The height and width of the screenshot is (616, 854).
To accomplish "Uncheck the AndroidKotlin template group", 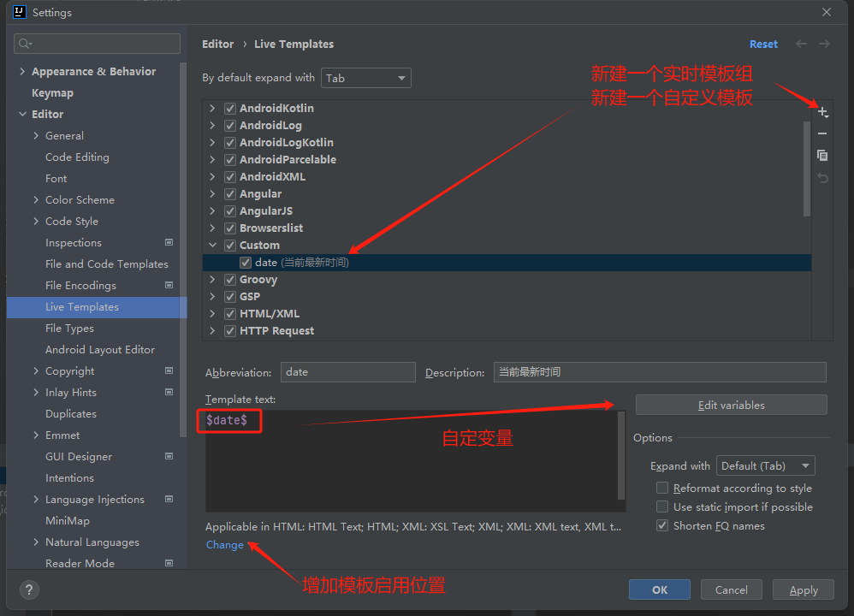I will [230, 109].
